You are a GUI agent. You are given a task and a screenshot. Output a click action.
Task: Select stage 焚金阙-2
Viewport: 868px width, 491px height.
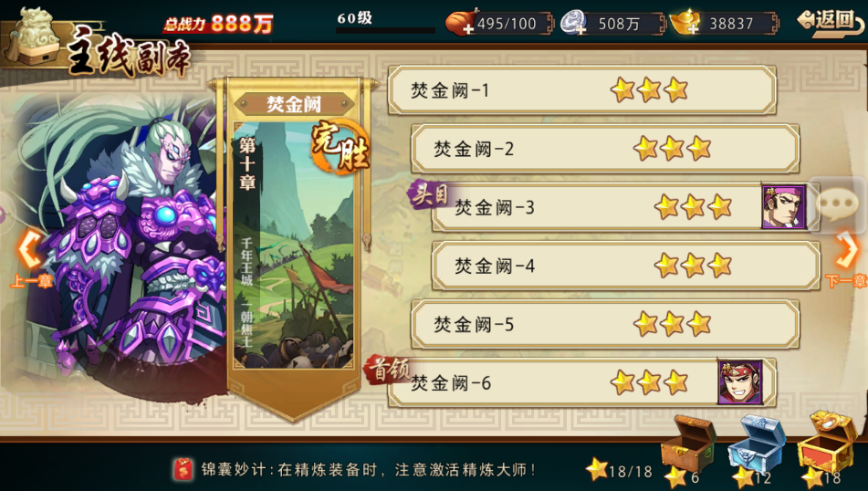click(x=605, y=149)
